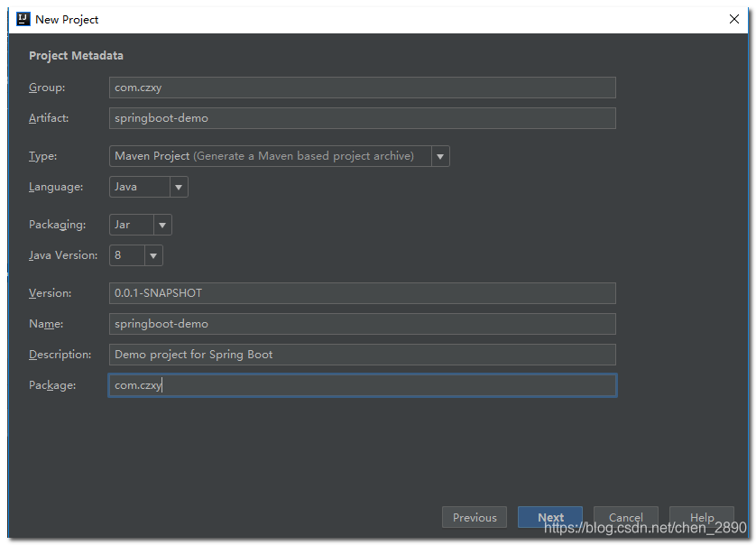
Task: Open Help for this dialog
Action: (x=702, y=517)
